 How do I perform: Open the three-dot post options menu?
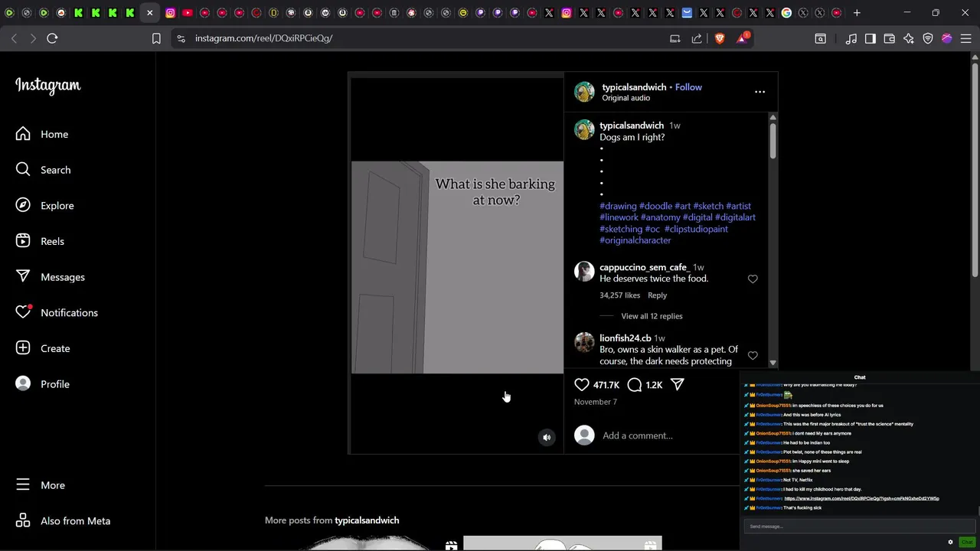[759, 92]
